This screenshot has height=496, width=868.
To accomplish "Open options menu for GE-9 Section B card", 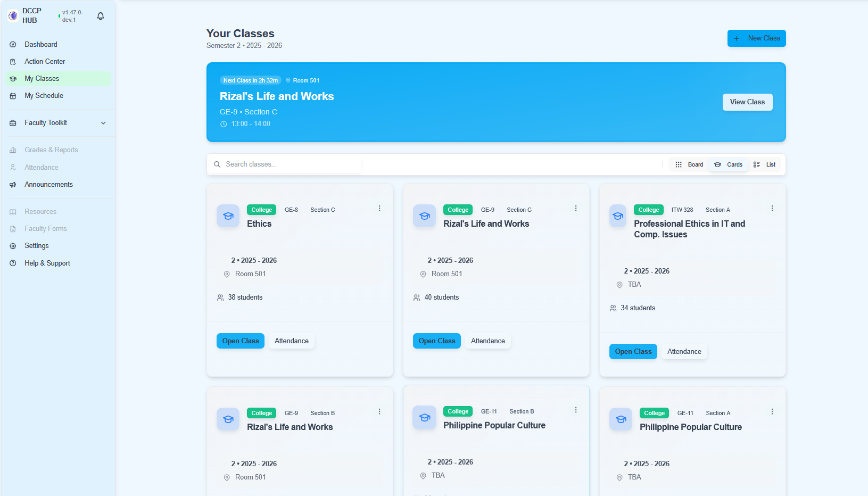I will 379,412.
